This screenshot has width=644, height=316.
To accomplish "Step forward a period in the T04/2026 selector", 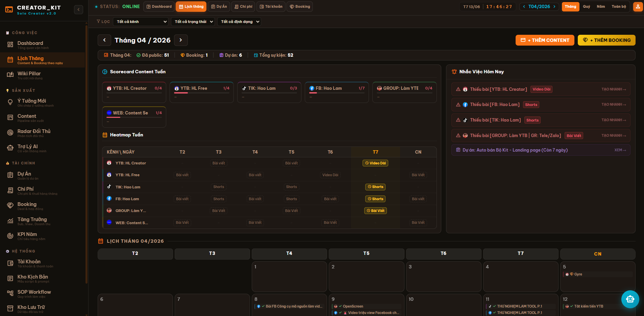I will tap(554, 6).
